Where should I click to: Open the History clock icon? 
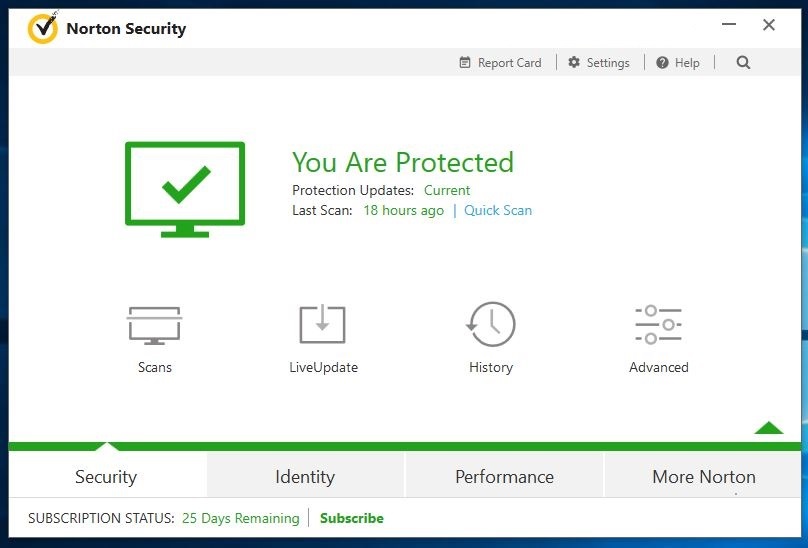click(x=491, y=324)
